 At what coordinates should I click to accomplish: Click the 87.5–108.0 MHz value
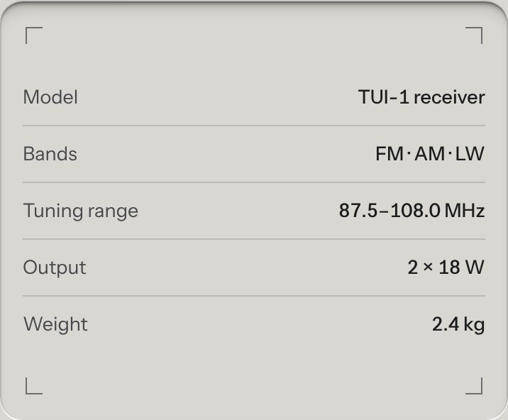412,211
